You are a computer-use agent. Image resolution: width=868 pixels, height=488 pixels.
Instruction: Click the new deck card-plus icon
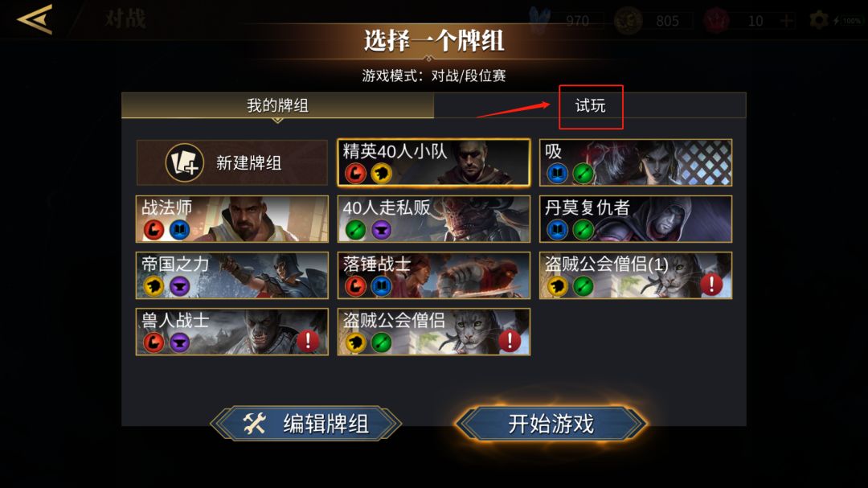(184, 163)
